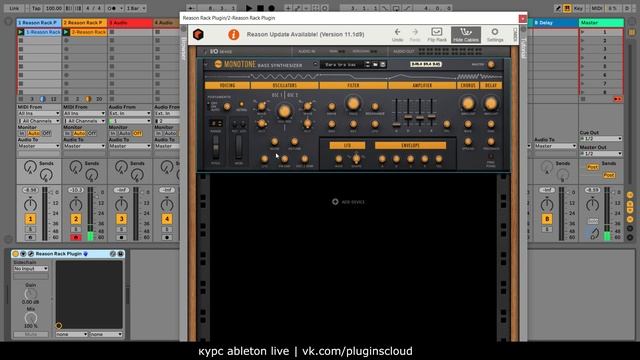The width and height of the screenshot is (640, 360).
Task: Open the Reason Rack Settings gear
Action: point(495,32)
